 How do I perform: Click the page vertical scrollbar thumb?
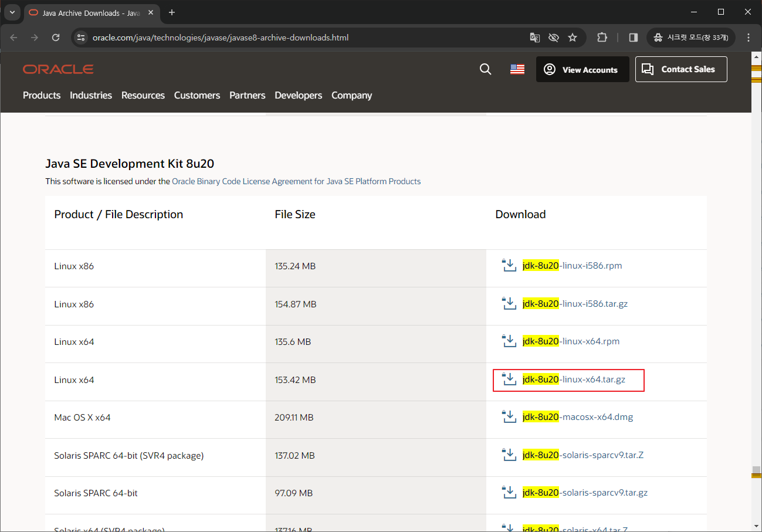click(756, 469)
